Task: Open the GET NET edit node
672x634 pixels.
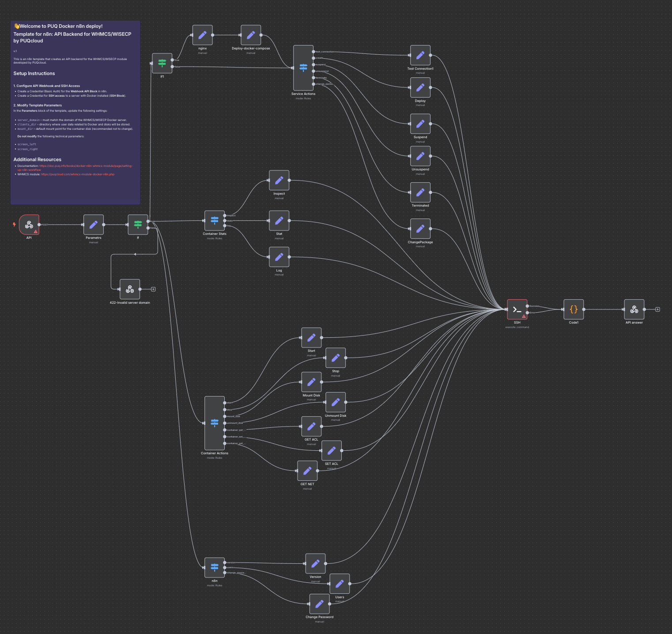Action: (x=307, y=471)
